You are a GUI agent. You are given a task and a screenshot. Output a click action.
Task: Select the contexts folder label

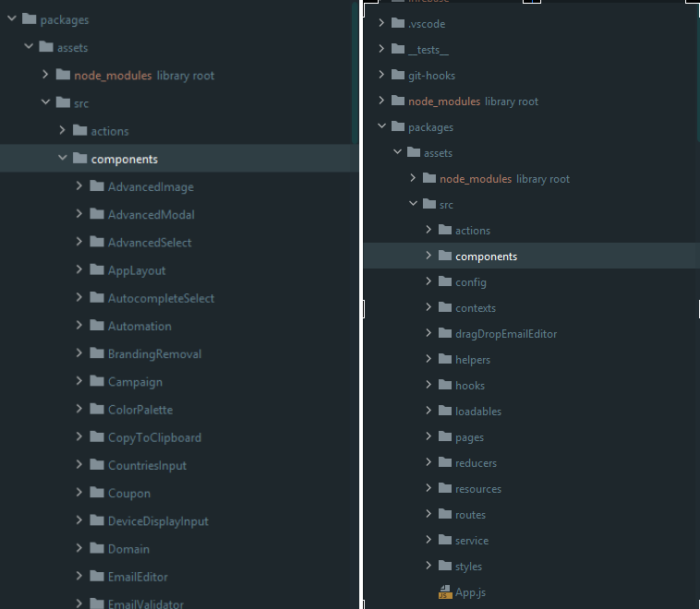(476, 307)
